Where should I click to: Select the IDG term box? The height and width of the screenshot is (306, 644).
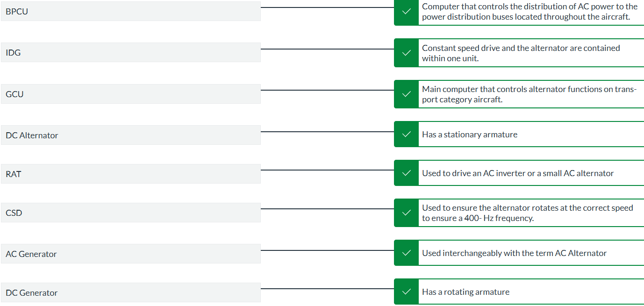click(131, 53)
